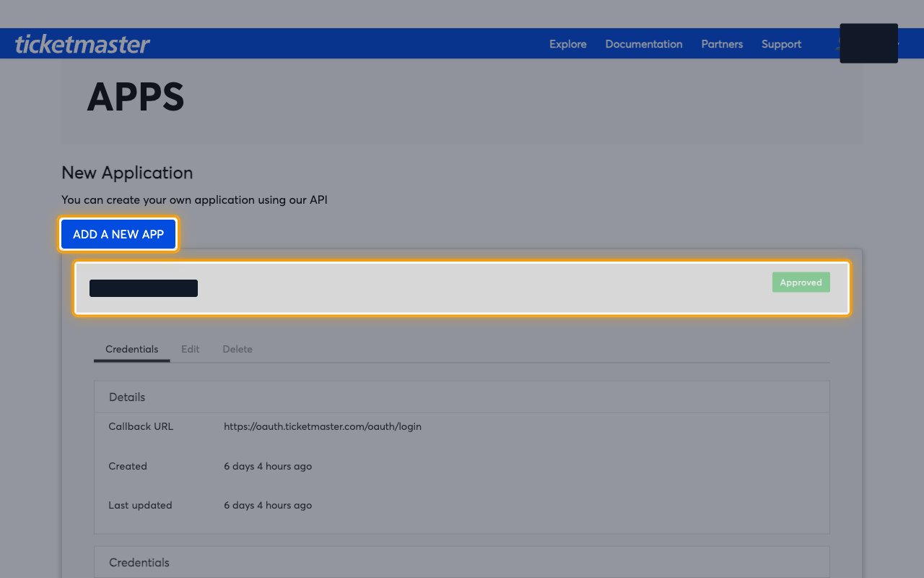The image size is (924, 578).
Task: Go to the Partners page
Action: (x=722, y=44)
